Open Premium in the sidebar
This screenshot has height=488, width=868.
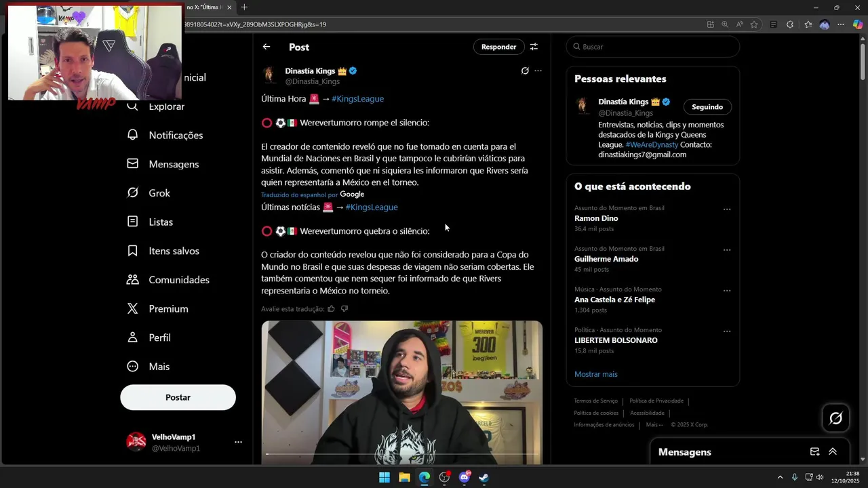[157, 308]
